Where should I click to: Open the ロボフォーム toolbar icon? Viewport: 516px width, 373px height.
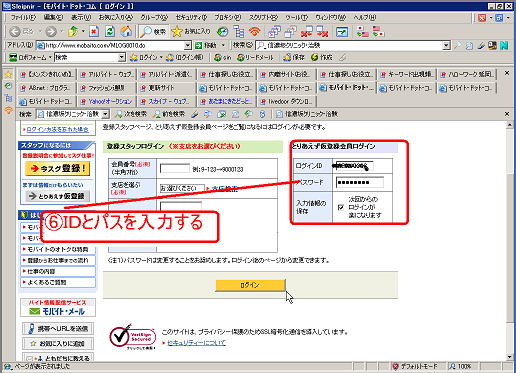[13, 57]
